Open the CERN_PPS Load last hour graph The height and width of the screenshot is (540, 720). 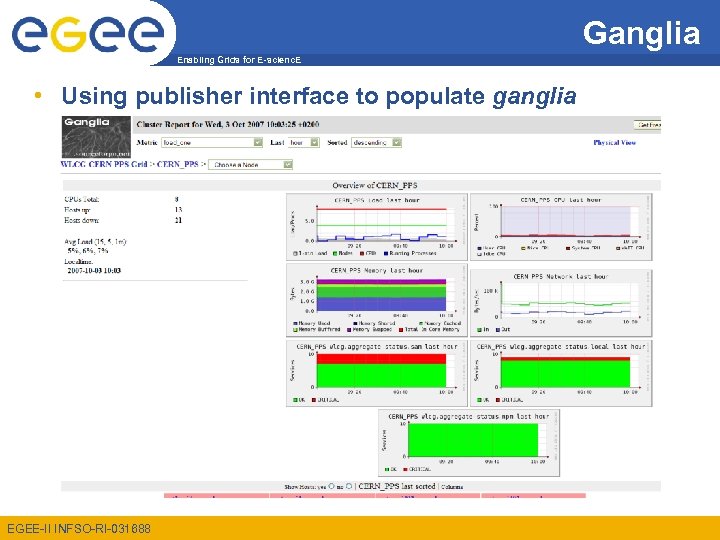(377, 227)
